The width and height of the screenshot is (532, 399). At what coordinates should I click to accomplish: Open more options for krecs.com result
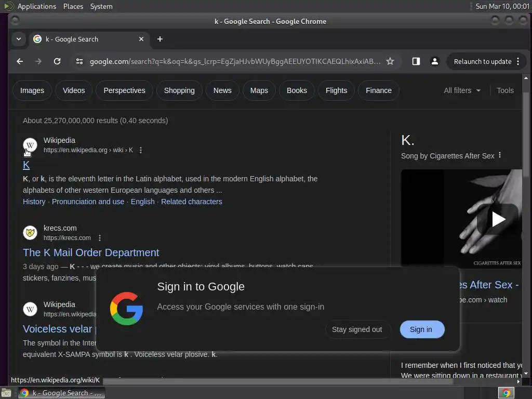click(x=100, y=238)
